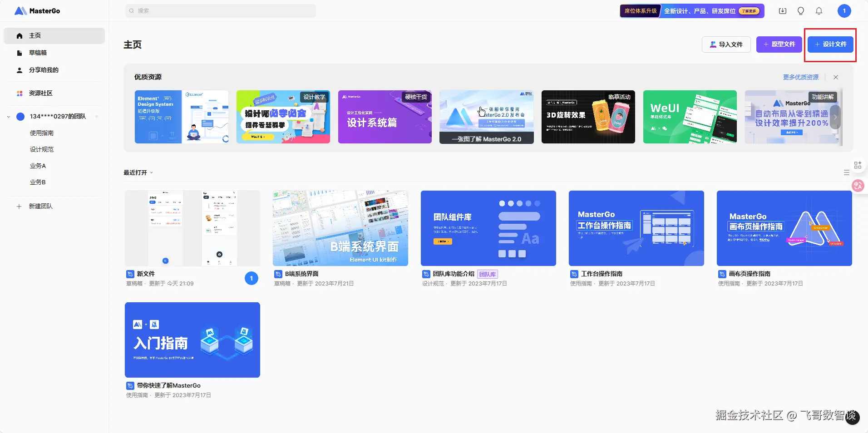The width and height of the screenshot is (868, 433).
Task: Select 业务B project
Action: (x=38, y=182)
